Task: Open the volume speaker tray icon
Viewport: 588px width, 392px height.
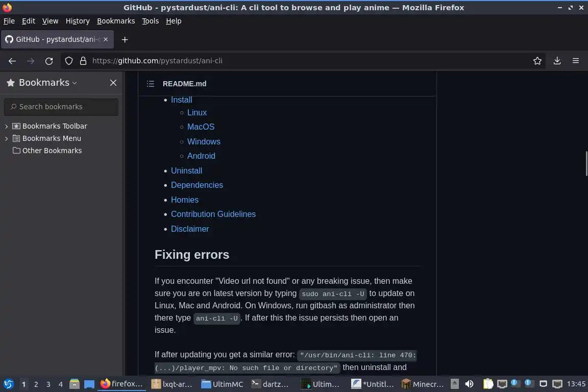Action: pos(469,384)
